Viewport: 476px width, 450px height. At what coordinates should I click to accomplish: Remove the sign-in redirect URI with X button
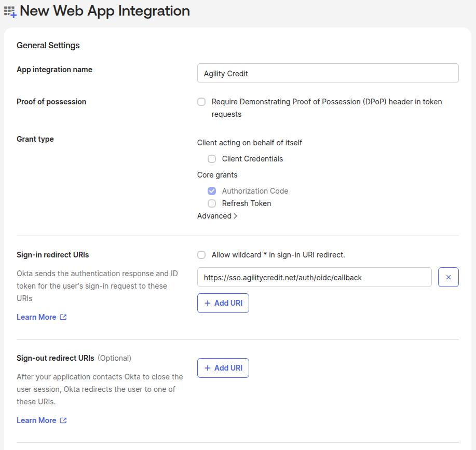tap(448, 277)
